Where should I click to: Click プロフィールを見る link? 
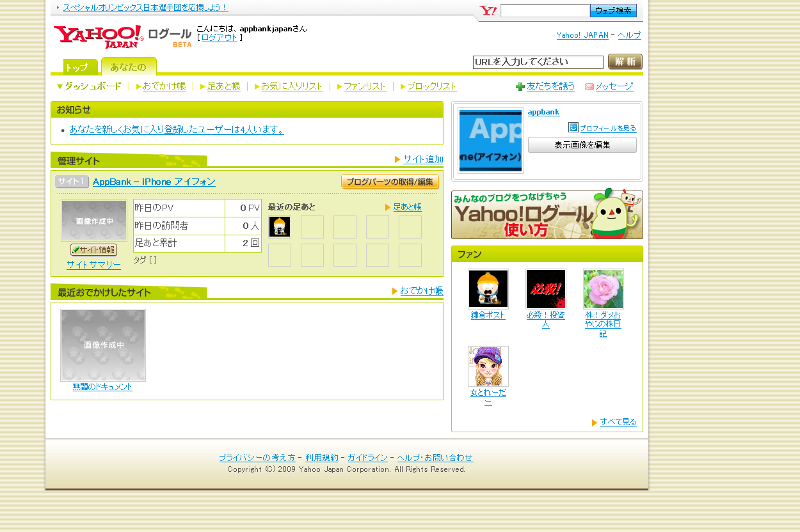(608, 129)
